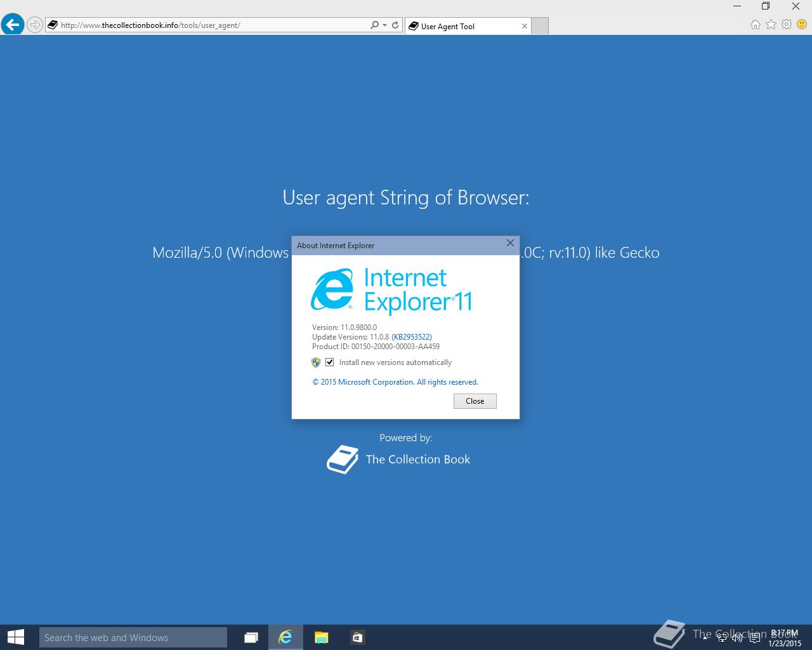The image size is (812, 650).
Task: Click the Product ID text line
Action: (x=376, y=347)
